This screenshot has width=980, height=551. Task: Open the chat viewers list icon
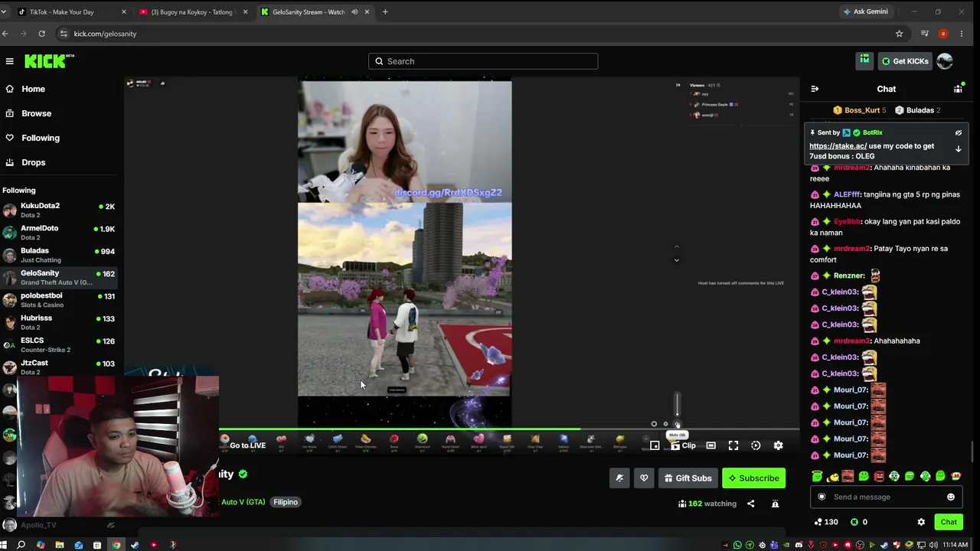958,89
